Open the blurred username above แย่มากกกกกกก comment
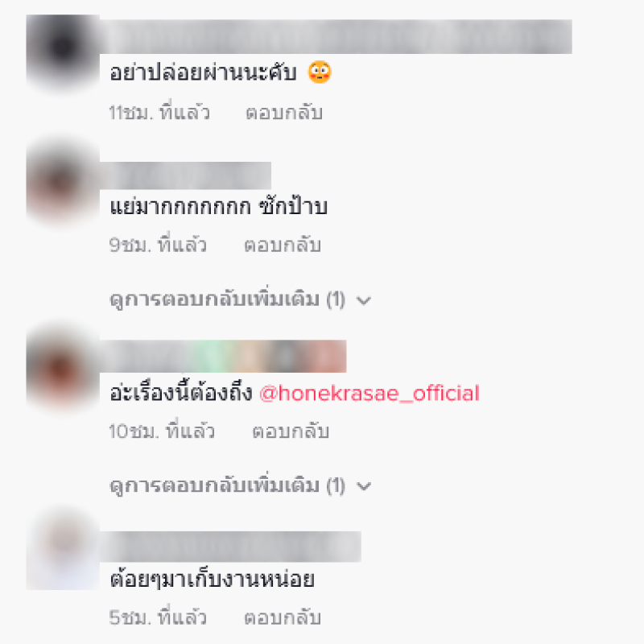The image size is (644, 644). point(185,175)
